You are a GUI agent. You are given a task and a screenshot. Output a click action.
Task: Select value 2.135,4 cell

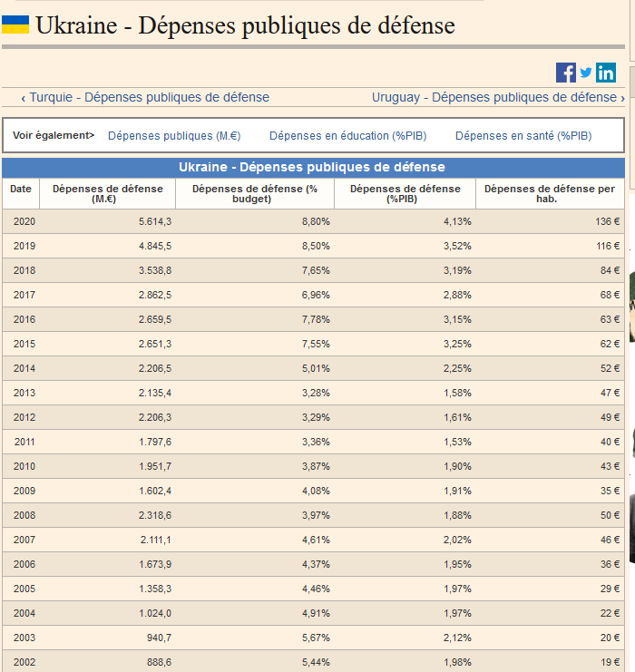click(108, 393)
